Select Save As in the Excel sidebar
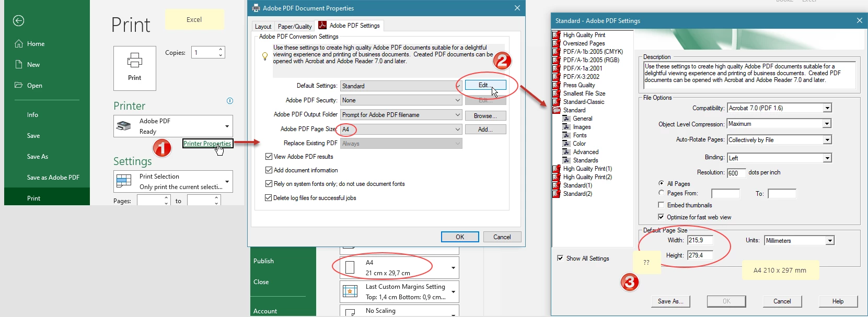Viewport: 868px width, 317px height. click(37, 157)
